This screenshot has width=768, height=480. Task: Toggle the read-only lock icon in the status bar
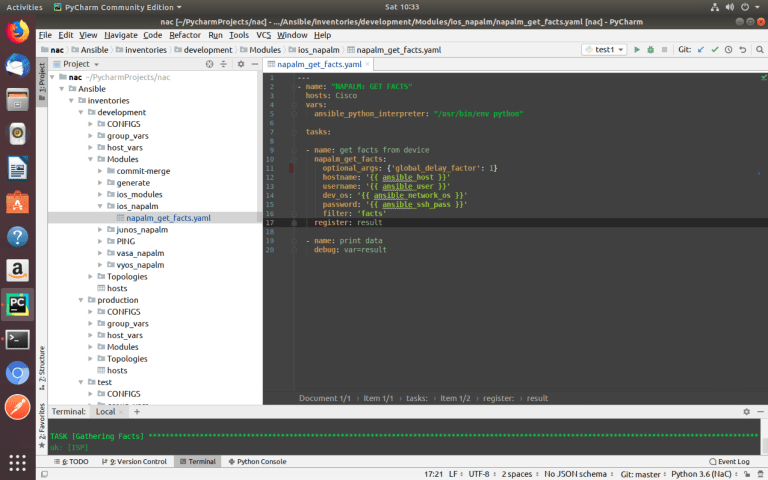[x=747, y=474]
